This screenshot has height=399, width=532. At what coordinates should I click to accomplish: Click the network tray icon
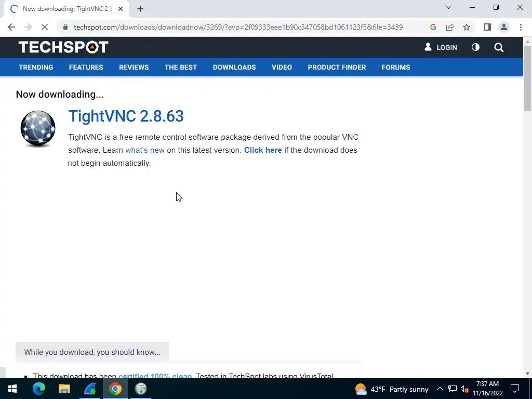tap(453, 389)
